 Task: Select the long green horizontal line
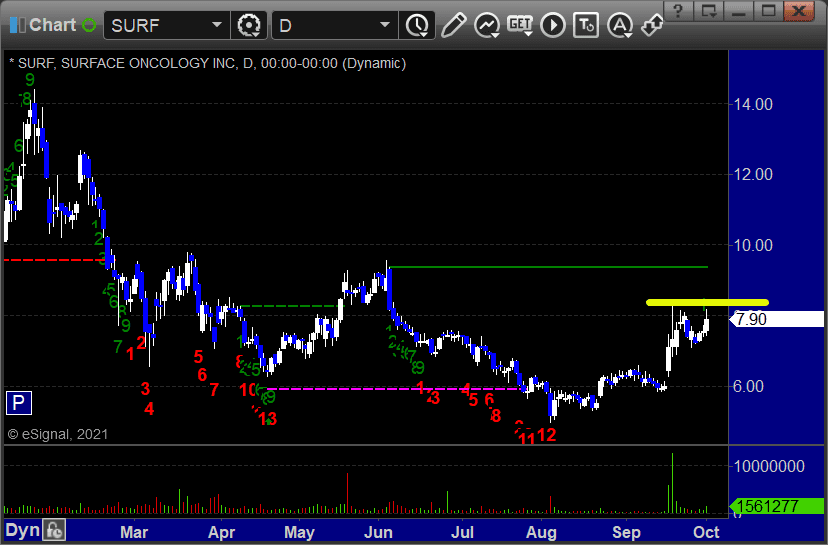point(549,267)
